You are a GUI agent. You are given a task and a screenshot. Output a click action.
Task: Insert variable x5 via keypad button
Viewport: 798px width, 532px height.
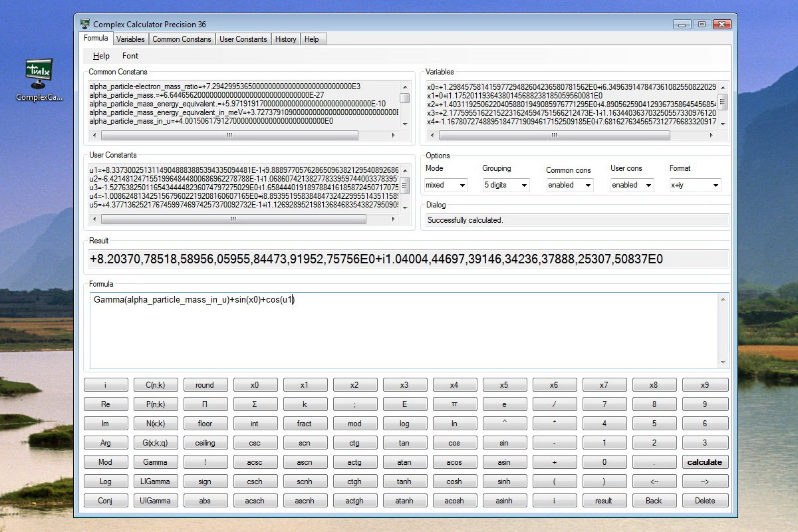pyautogui.click(x=504, y=385)
